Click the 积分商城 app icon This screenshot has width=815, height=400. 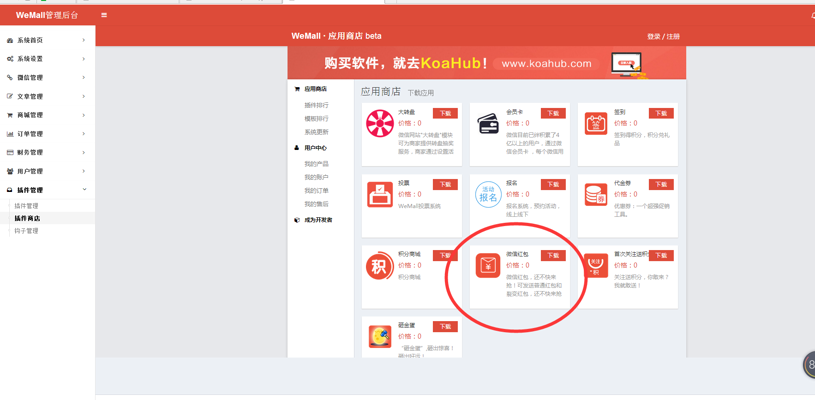click(380, 266)
